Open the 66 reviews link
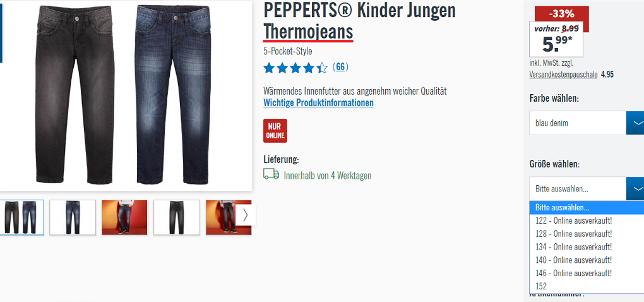Viewport: 644px width, 302px height. pos(340,67)
